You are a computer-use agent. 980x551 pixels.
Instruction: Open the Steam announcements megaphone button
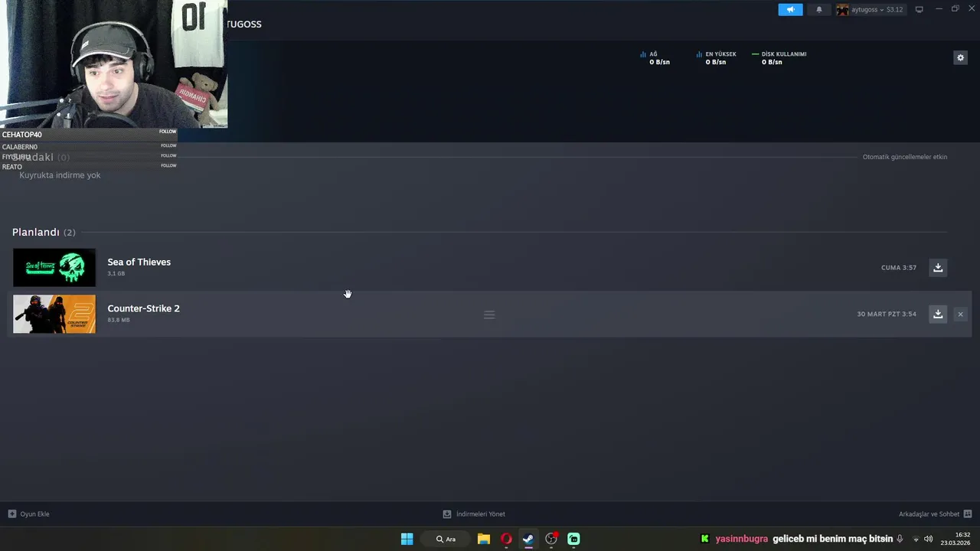coord(790,9)
